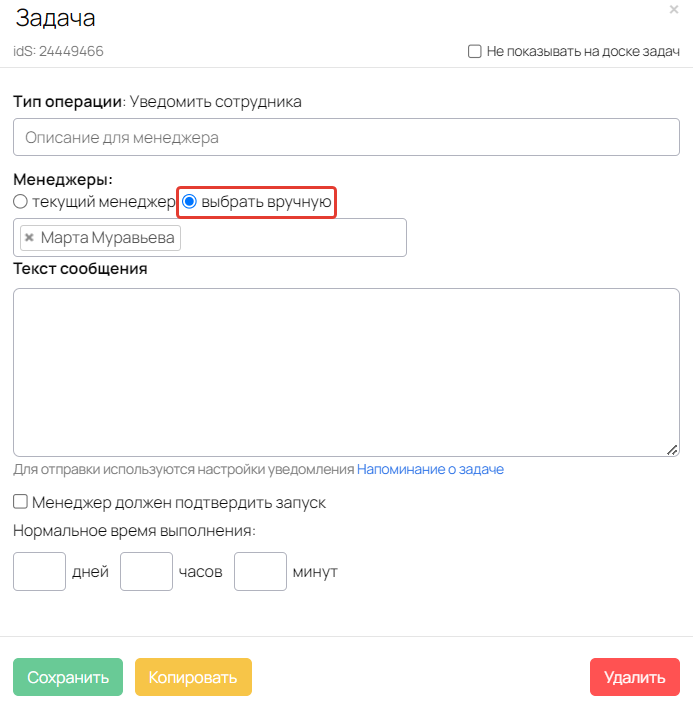Close the Задача dialog with the X

click(674, 9)
